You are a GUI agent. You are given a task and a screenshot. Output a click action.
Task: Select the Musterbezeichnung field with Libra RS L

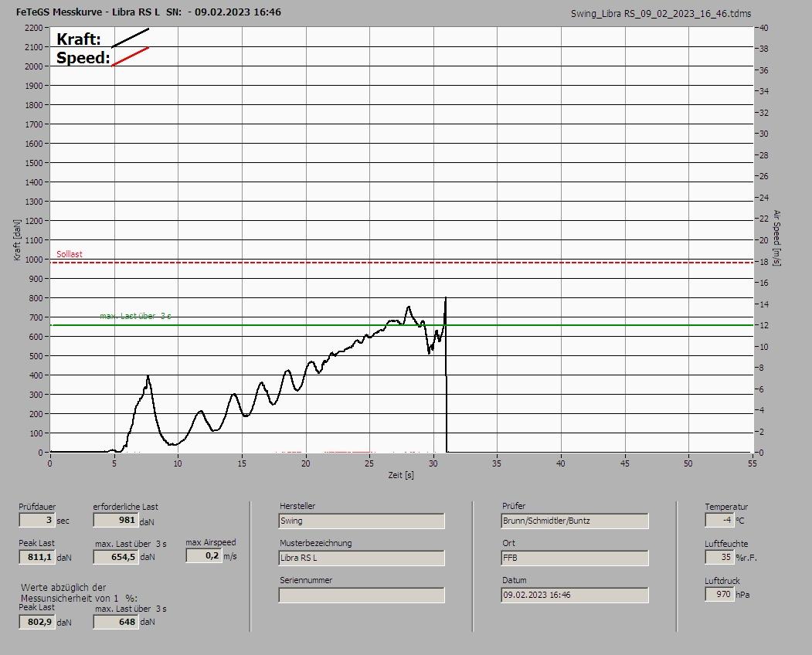pyautogui.click(x=362, y=558)
